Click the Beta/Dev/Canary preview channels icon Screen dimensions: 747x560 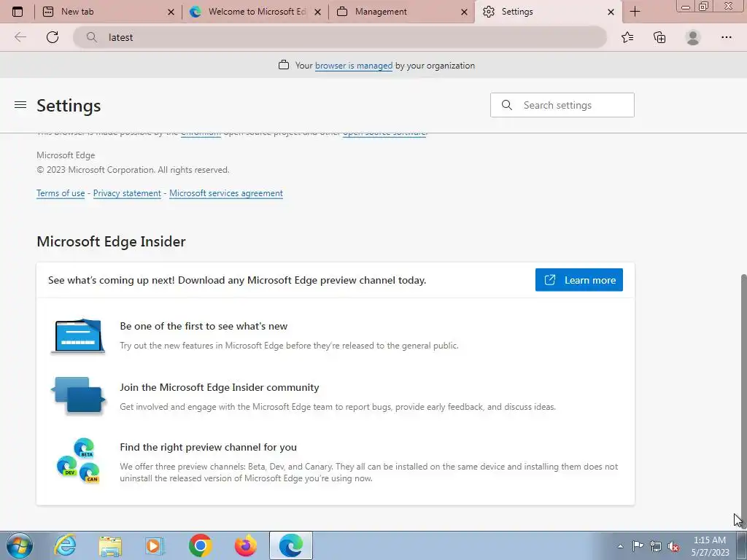click(78, 461)
